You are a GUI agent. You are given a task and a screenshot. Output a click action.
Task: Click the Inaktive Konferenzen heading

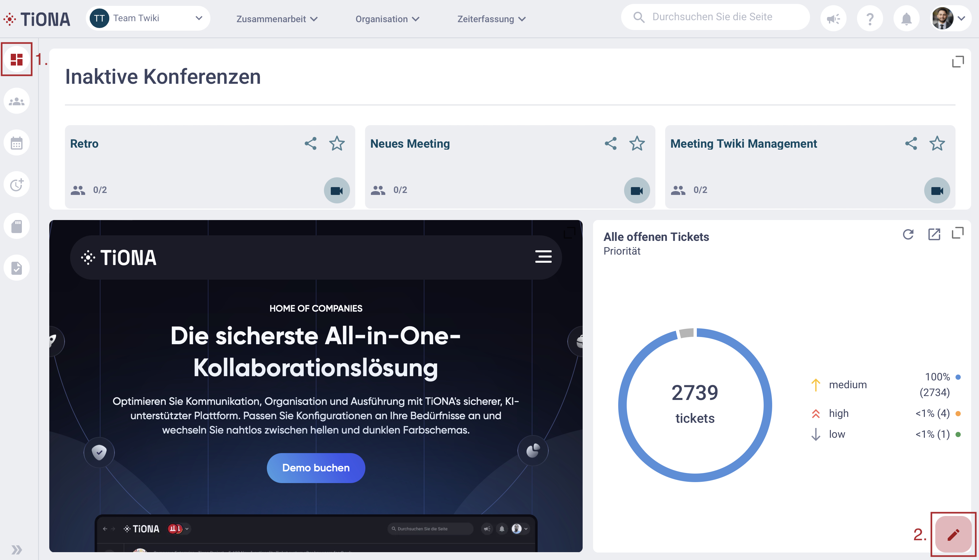pyautogui.click(x=163, y=77)
